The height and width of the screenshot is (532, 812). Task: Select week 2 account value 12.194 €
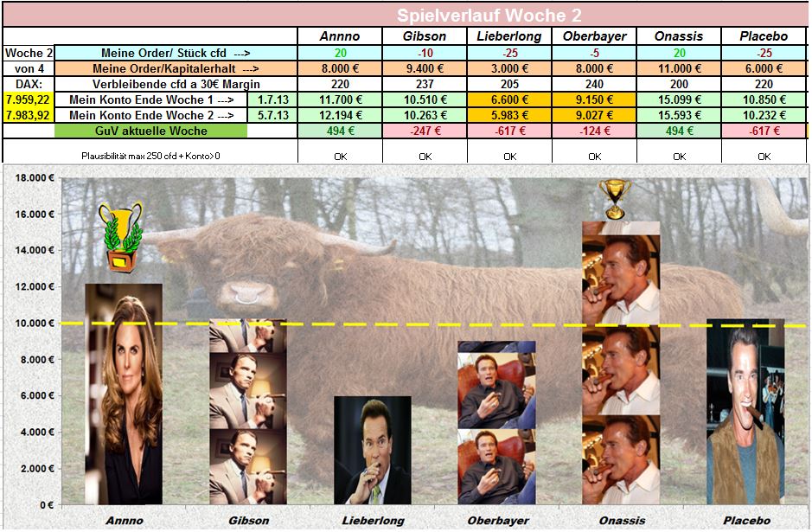tap(340, 115)
